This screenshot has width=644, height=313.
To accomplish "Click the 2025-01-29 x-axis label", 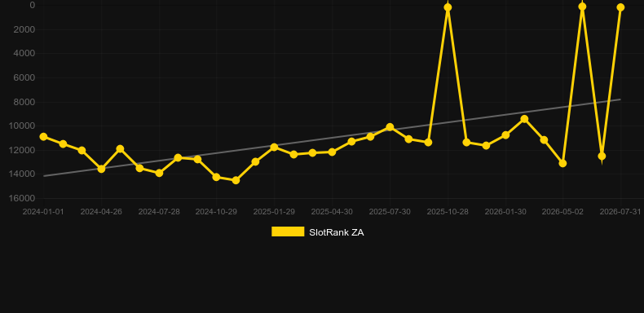I will [x=274, y=212].
